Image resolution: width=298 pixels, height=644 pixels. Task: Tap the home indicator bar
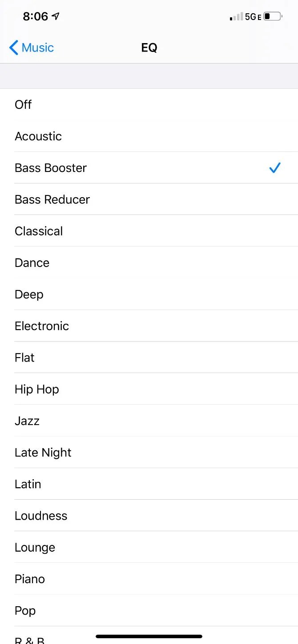tap(149, 636)
